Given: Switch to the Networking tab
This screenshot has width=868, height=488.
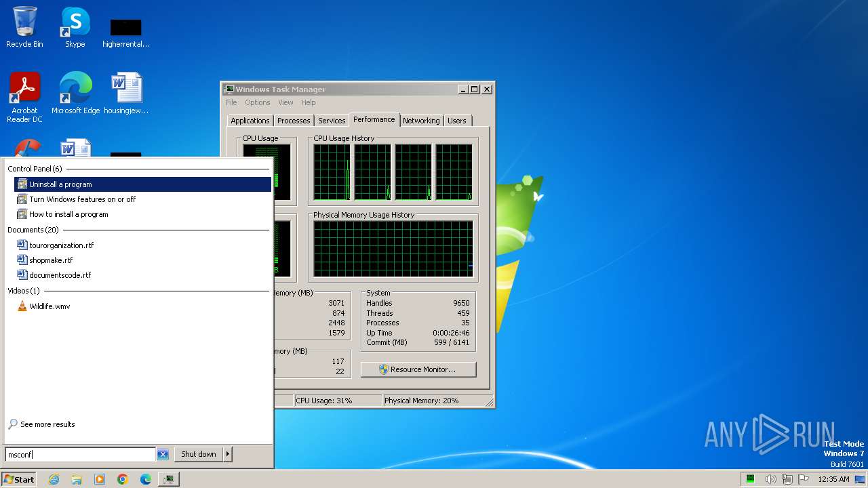Looking at the screenshot, I should 421,121.
